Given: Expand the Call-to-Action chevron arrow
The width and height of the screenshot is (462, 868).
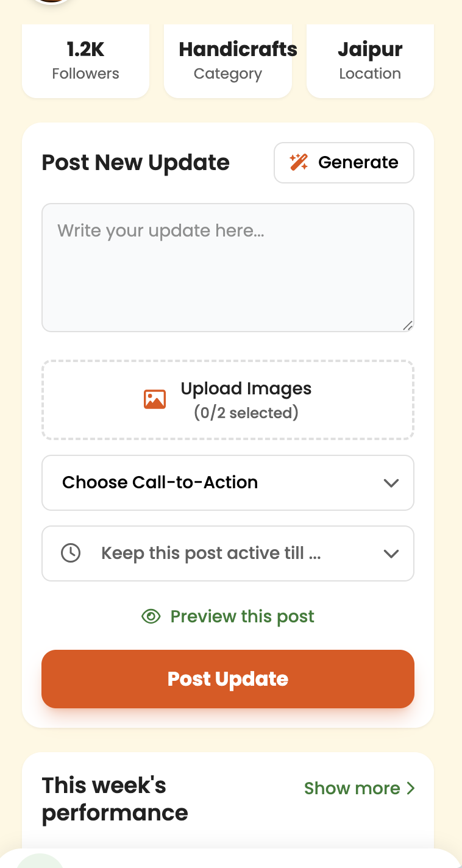Looking at the screenshot, I should [x=391, y=483].
